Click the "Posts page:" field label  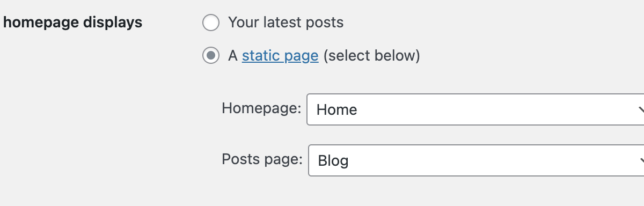click(262, 159)
